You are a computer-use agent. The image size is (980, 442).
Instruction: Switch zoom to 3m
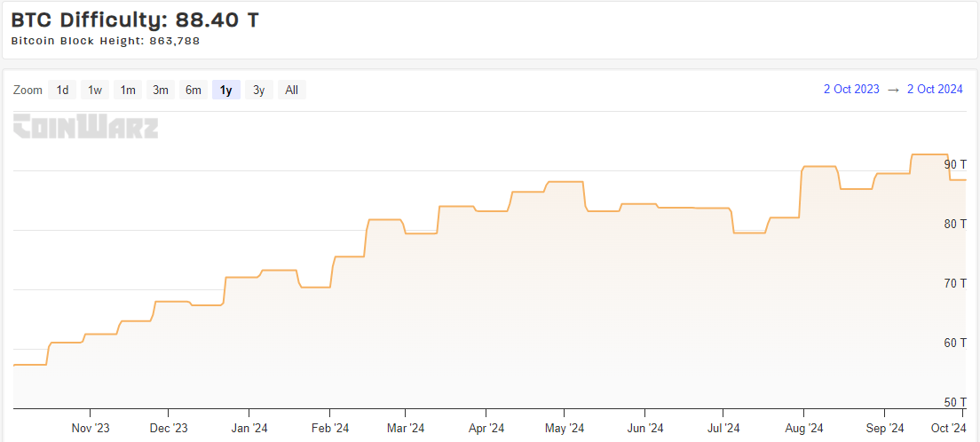click(x=161, y=90)
